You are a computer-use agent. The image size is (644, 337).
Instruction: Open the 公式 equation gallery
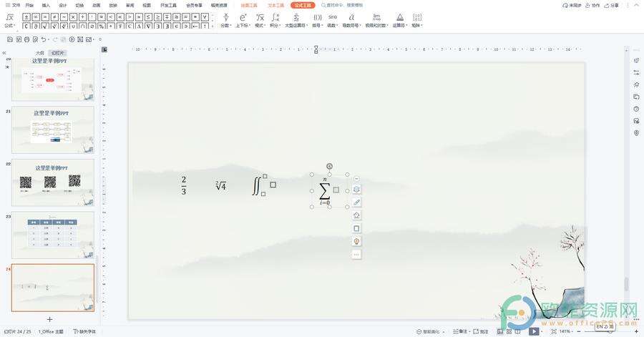[x=9, y=21]
